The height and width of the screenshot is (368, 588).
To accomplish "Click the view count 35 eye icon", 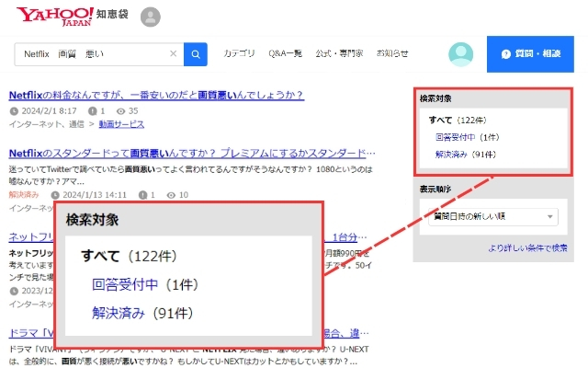I will tap(120, 111).
